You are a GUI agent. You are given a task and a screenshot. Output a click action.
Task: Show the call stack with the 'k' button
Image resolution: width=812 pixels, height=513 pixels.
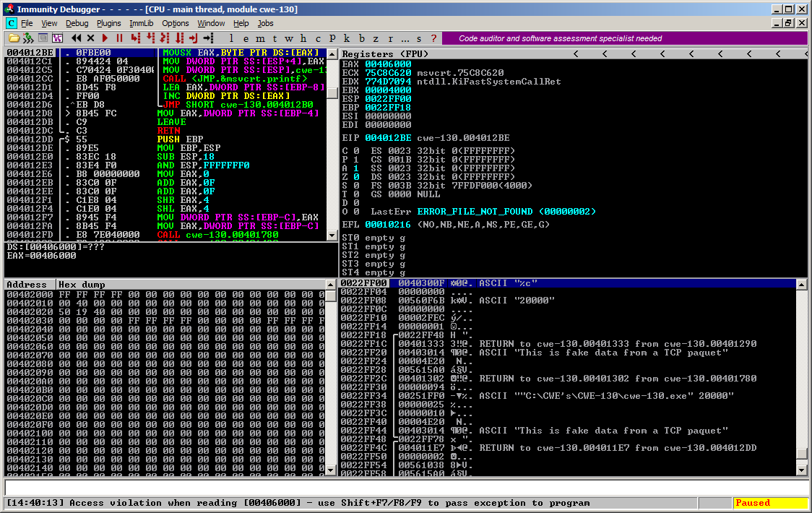347,38
